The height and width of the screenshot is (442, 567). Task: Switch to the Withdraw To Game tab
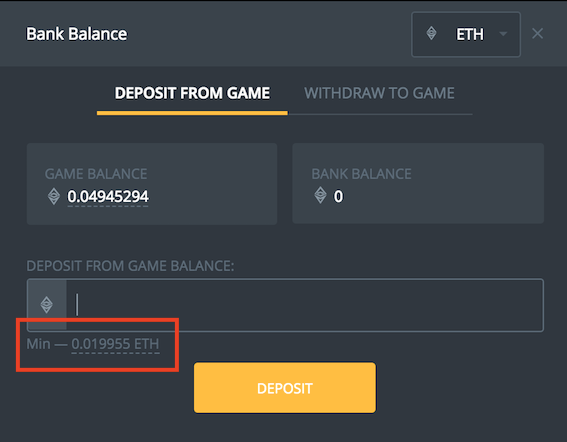point(379,93)
